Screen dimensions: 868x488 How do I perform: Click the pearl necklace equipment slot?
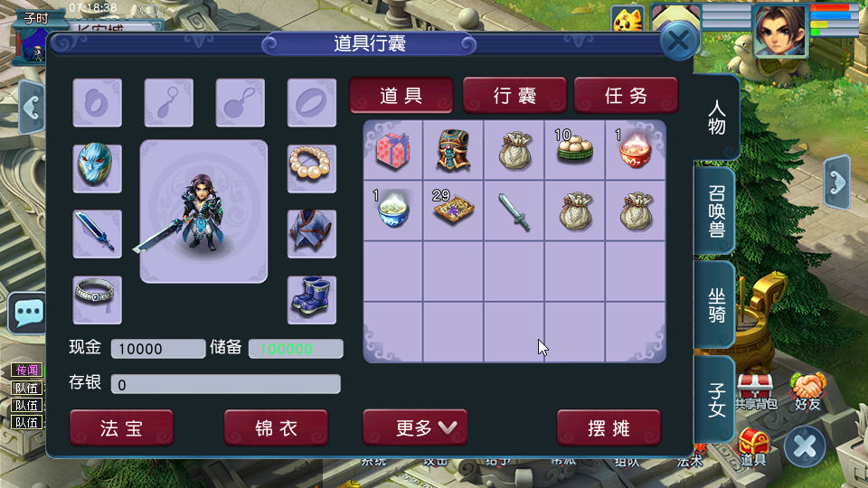[x=312, y=168]
